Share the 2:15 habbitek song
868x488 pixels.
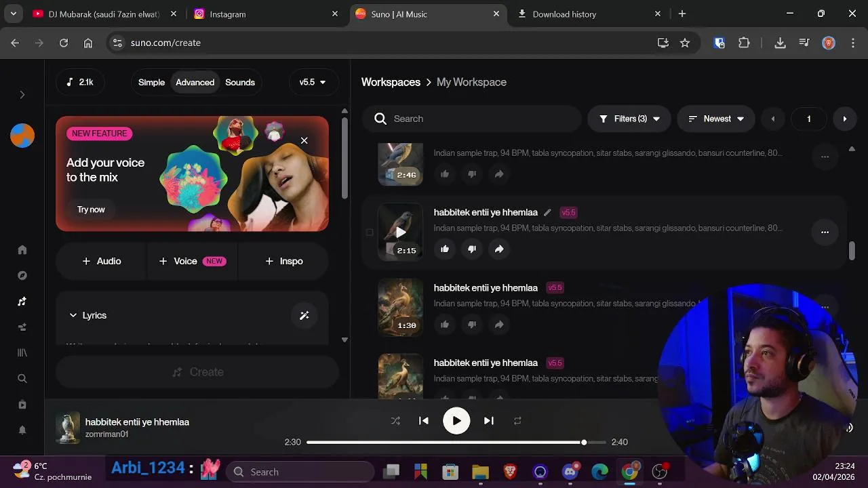[x=499, y=249]
